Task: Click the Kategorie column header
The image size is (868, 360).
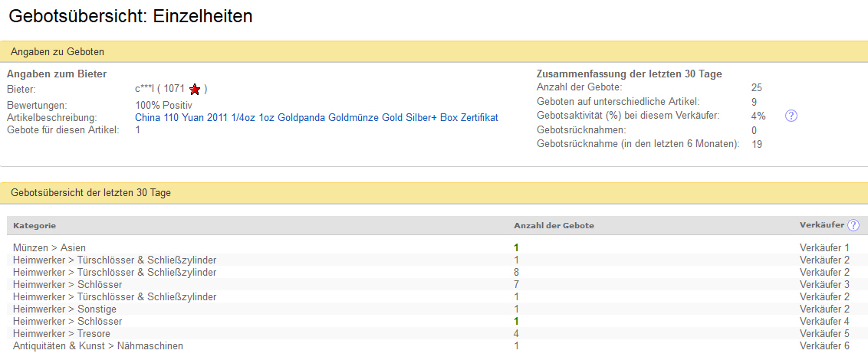Action: (35, 226)
